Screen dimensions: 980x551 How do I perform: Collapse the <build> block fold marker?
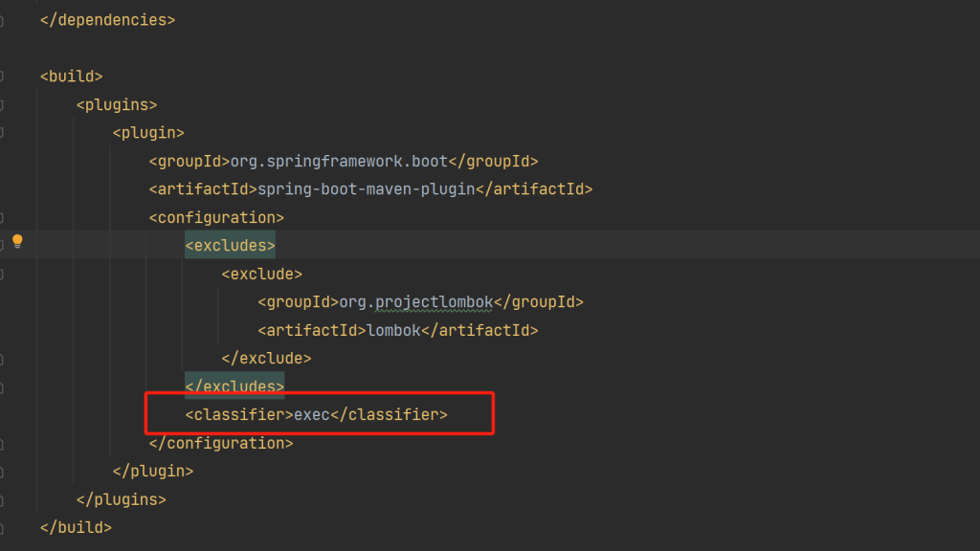pos(2,76)
